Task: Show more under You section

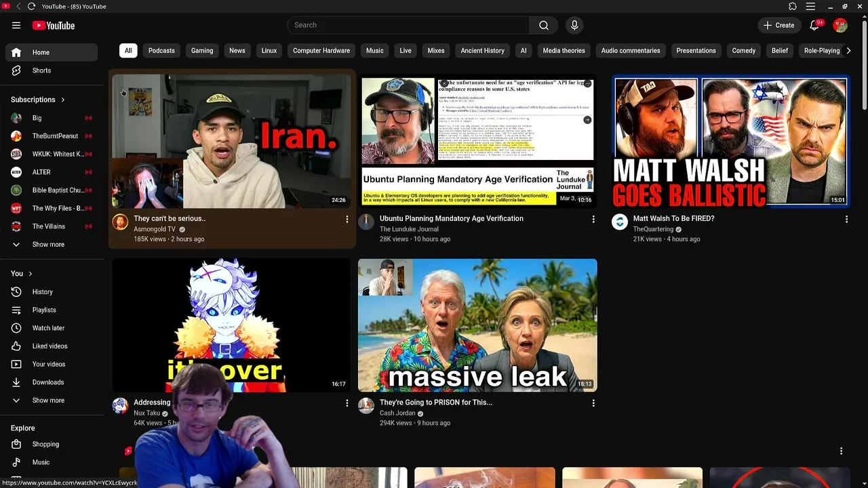Action: coord(52,401)
